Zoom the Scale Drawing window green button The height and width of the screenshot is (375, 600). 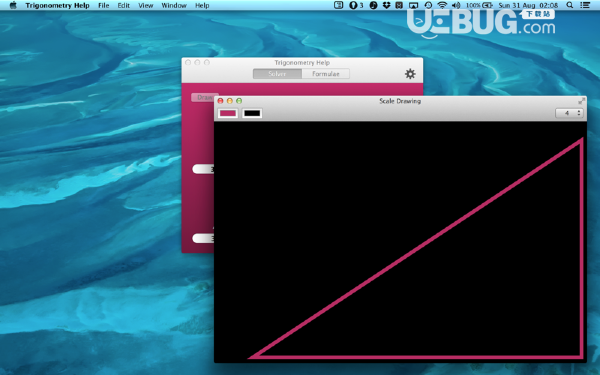click(239, 101)
